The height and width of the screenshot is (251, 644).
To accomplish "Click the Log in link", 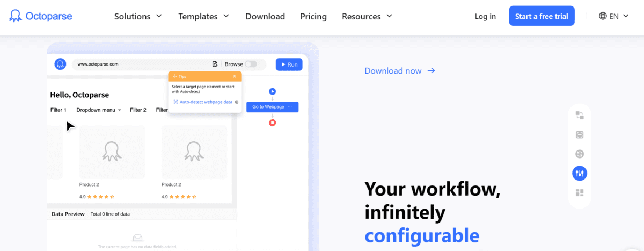I will pyautogui.click(x=485, y=16).
